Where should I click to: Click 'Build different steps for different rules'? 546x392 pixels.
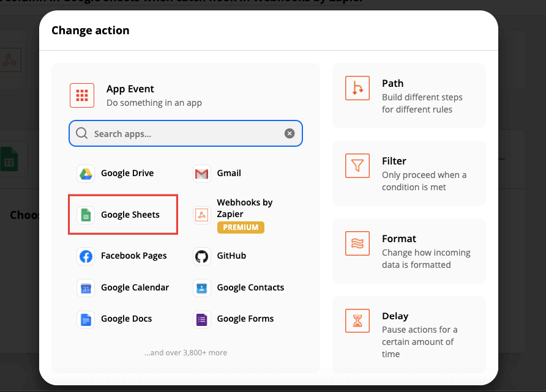pyautogui.click(x=422, y=103)
